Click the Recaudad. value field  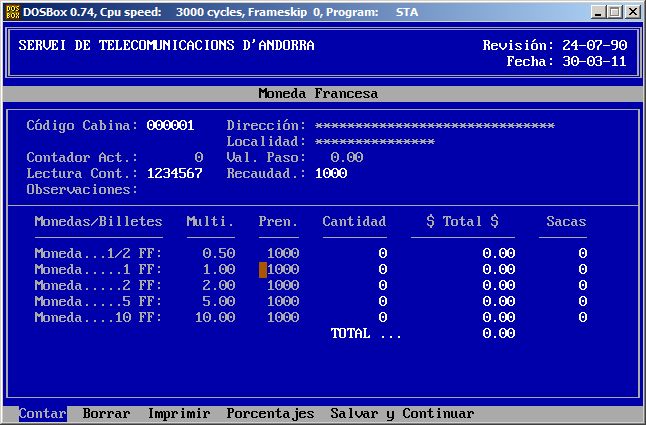330,174
